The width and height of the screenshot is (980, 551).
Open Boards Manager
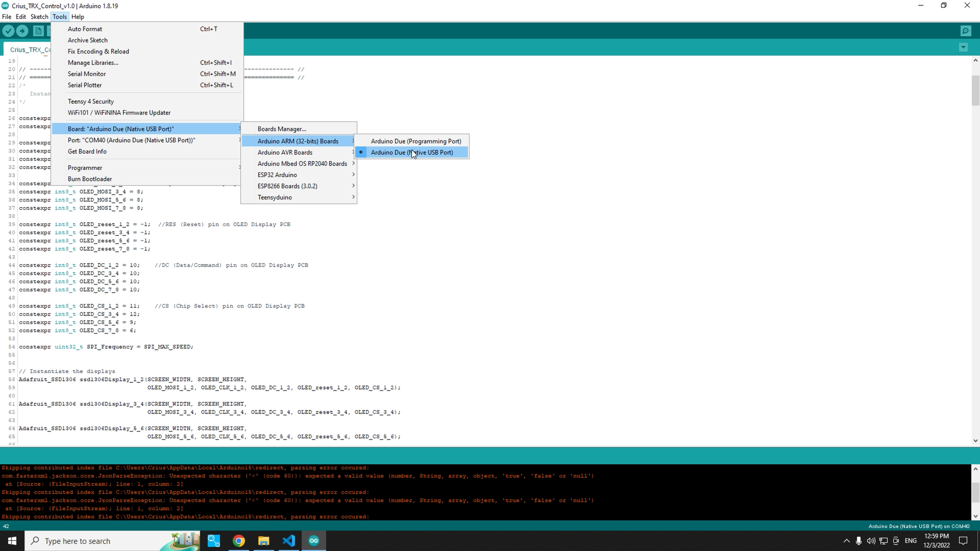[281, 129]
